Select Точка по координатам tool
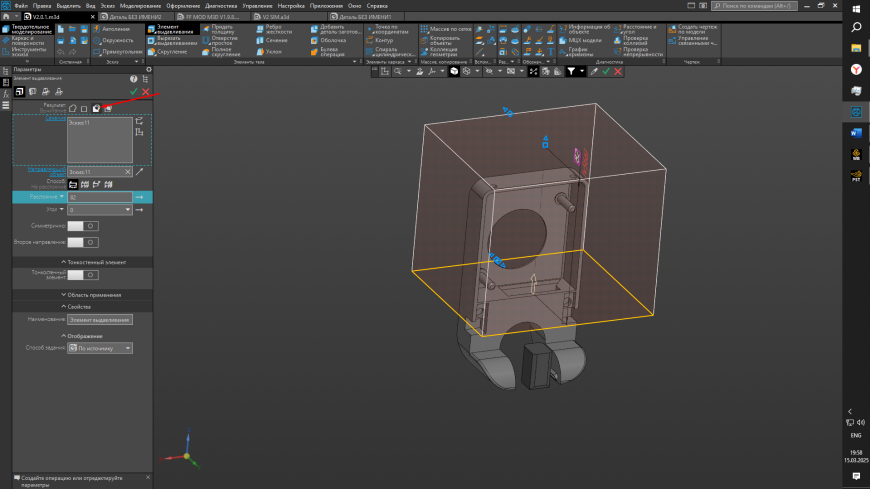The height and width of the screenshot is (489, 870). pos(387,29)
